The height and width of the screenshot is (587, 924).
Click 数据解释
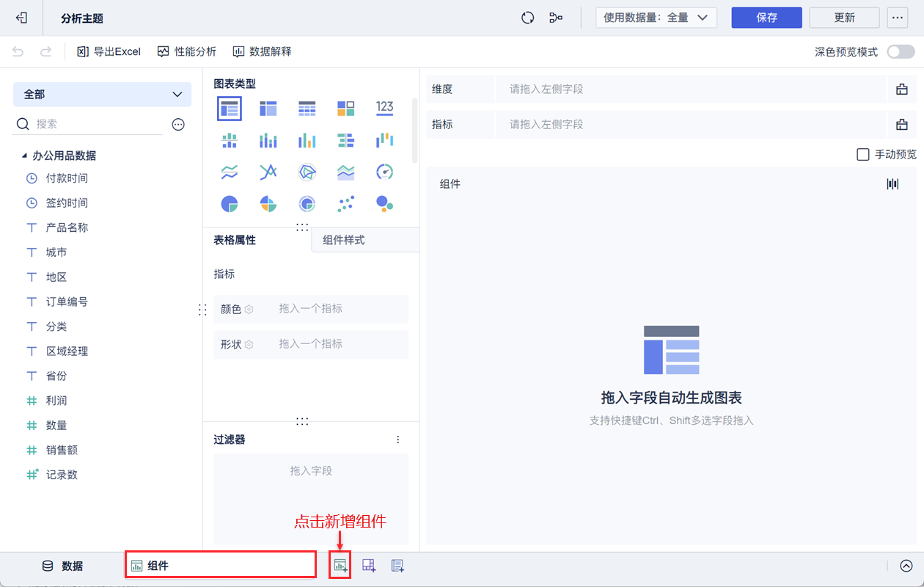pos(262,51)
